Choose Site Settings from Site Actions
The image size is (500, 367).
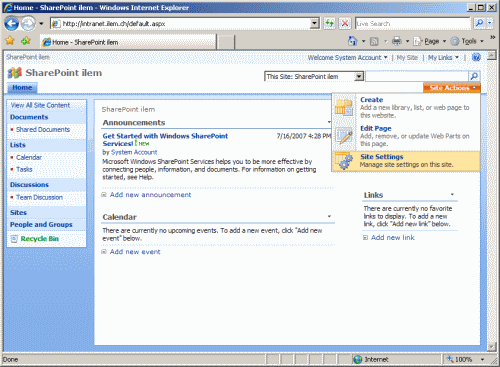pyautogui.click(x=406, y=161)
